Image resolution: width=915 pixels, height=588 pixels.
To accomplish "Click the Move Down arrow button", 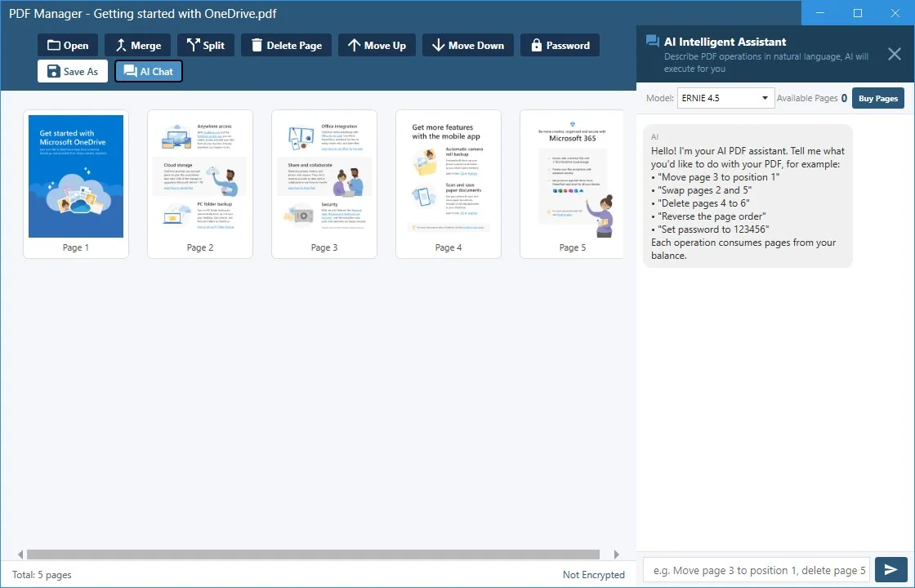I will pos(467,46).
